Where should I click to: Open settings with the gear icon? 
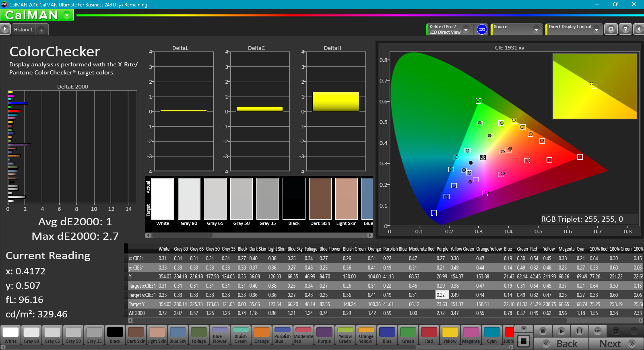(611, 29)
